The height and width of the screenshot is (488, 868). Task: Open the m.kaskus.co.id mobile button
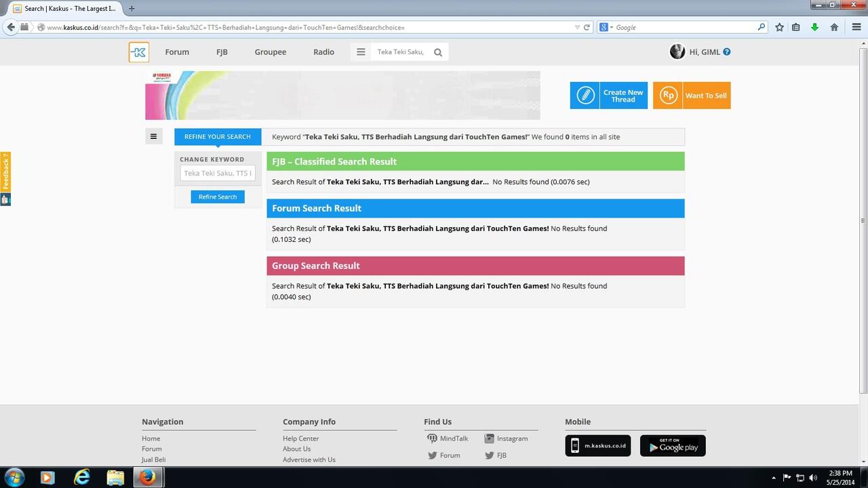coord(598,445)
